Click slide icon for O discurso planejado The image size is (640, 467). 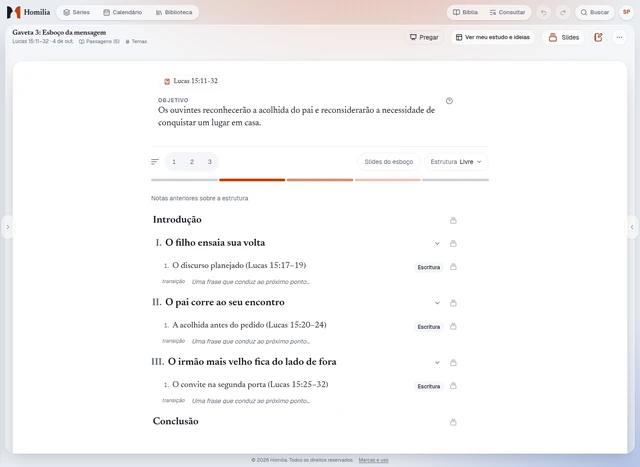point(453,267)
